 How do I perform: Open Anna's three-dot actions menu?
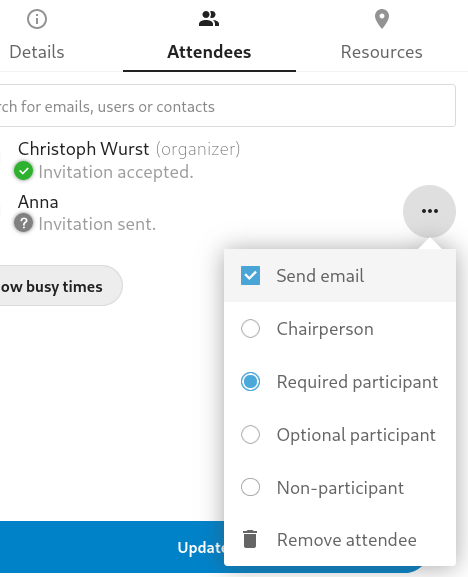429,211
